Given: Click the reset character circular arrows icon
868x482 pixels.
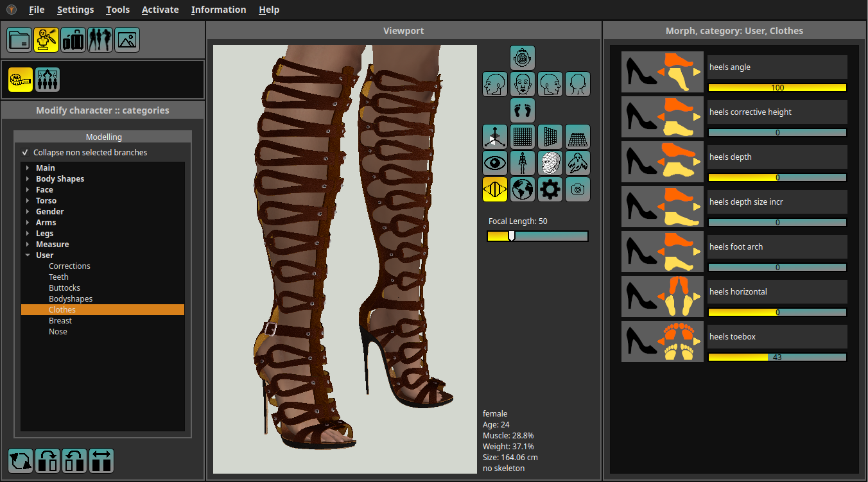Looking at the screenshot, I should tap(21, 461).
